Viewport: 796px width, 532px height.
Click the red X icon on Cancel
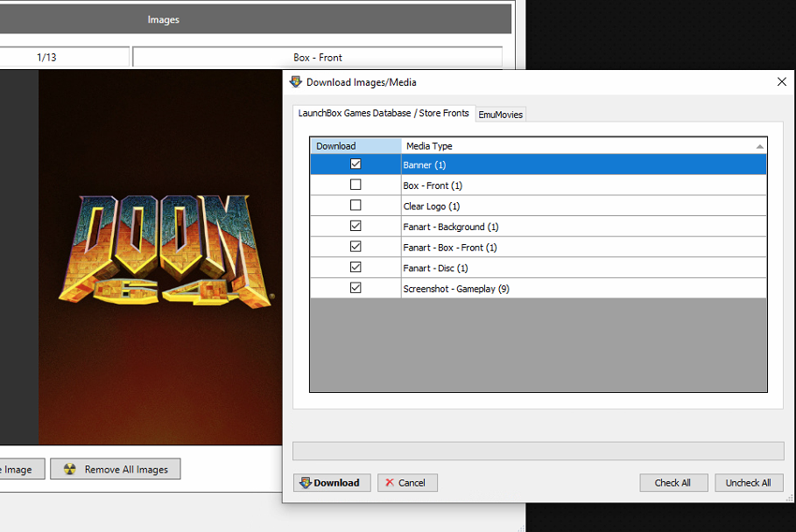pos(390,482)
